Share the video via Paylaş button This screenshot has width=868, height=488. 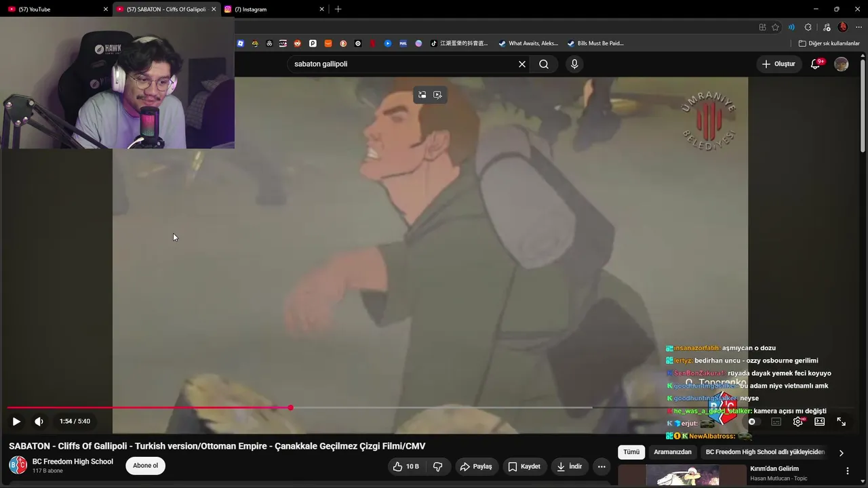tap(475, 466)
